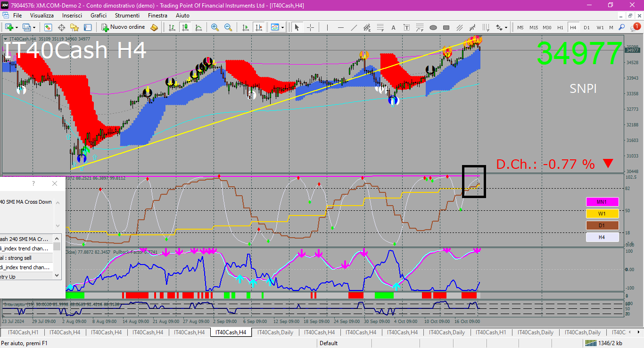The image size is (644, 348).
Task: Select the Andrews pitchfork lines tool
Action: coord(460,27)
